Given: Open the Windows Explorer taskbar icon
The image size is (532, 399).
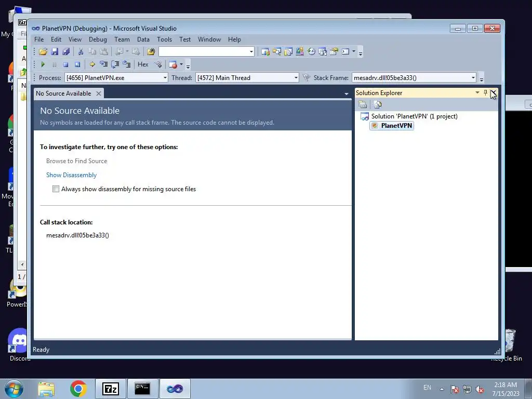Looking at the screenshot, I should (46, 389).
